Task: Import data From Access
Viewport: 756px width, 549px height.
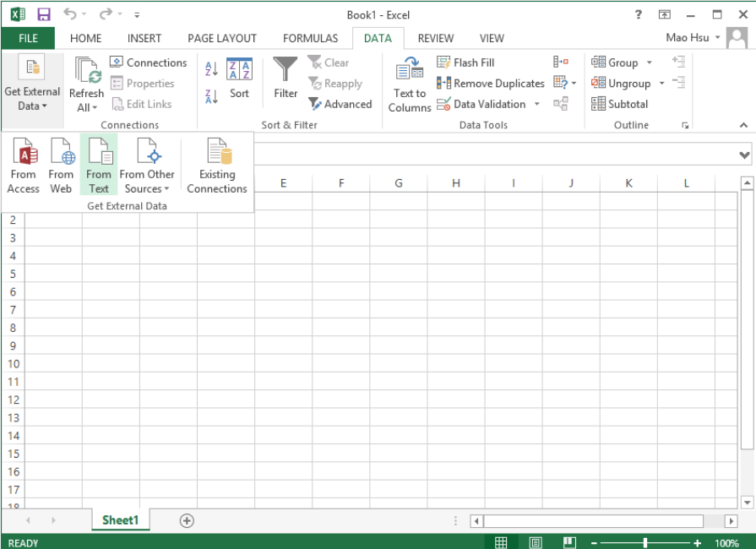Action: [23, 166]
